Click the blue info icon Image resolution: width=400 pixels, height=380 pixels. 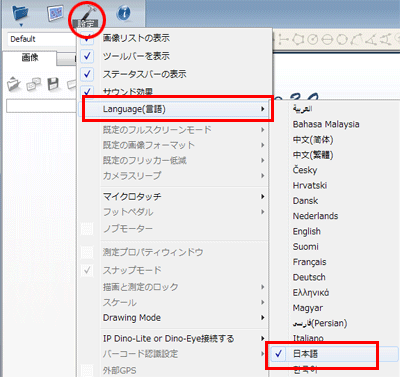[x=124, y=13]
